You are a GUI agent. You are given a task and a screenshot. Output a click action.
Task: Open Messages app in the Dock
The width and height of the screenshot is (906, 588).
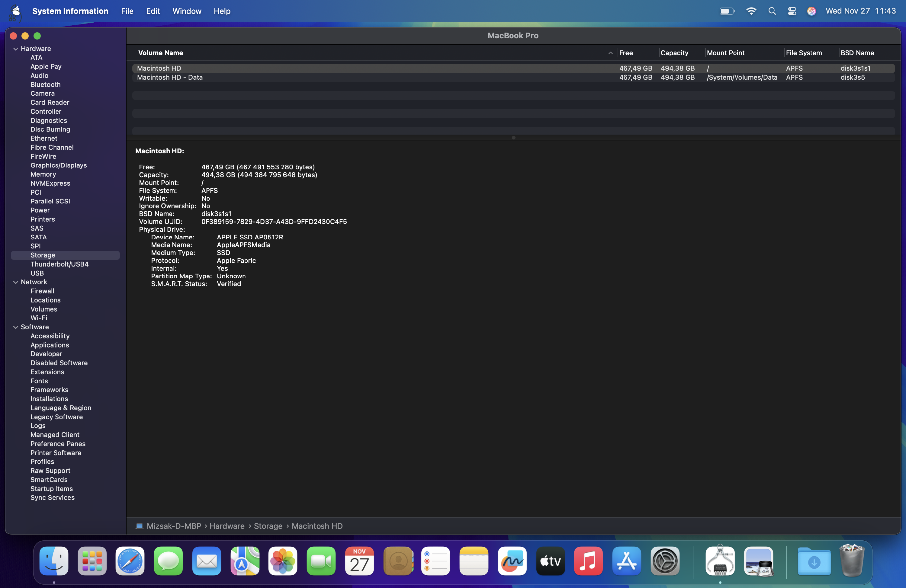(168, 561)
